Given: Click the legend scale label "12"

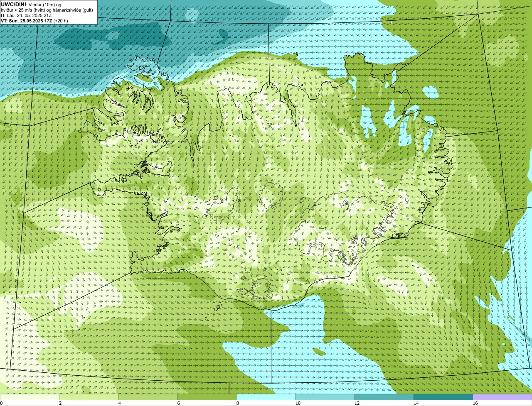Looking at the screenshot, I should (x=357, y=403).
